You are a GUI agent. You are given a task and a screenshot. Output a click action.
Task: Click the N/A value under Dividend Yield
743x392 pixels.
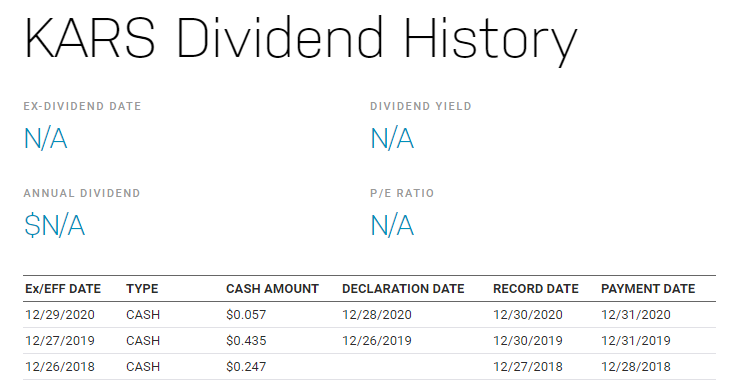point(392,139)
